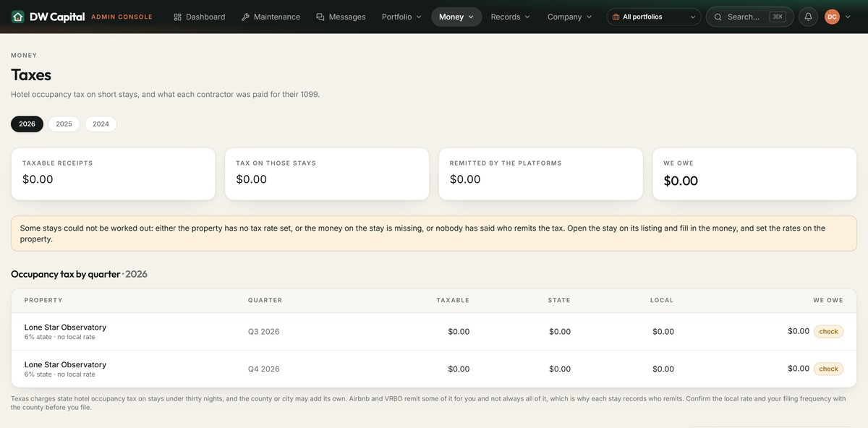Expand the Records menu

[x=510, y=17]
